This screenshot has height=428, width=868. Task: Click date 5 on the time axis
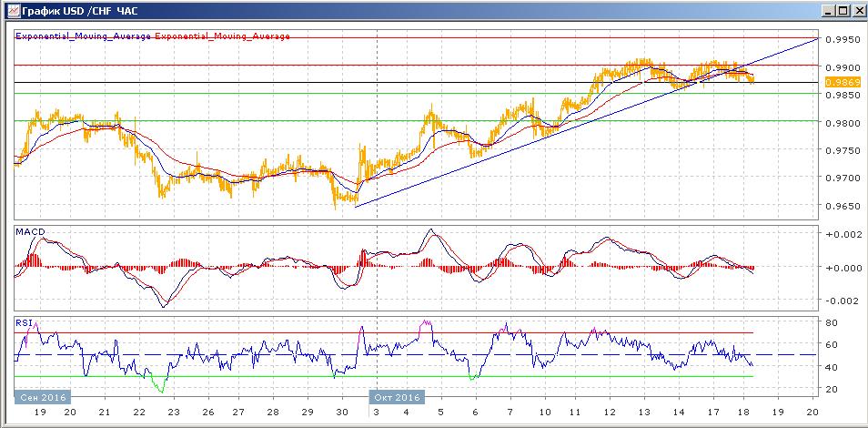pyautogui.click(x=440, y=413)
